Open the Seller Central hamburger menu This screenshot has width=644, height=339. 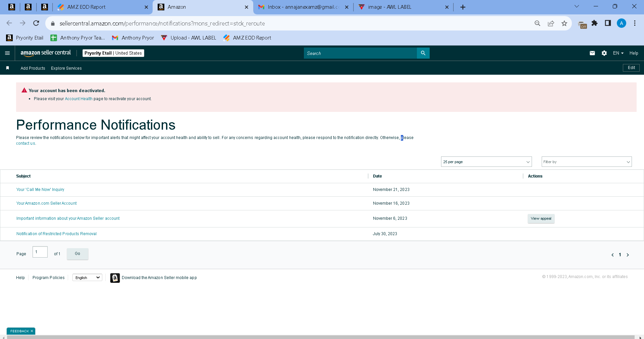point(7,53)
